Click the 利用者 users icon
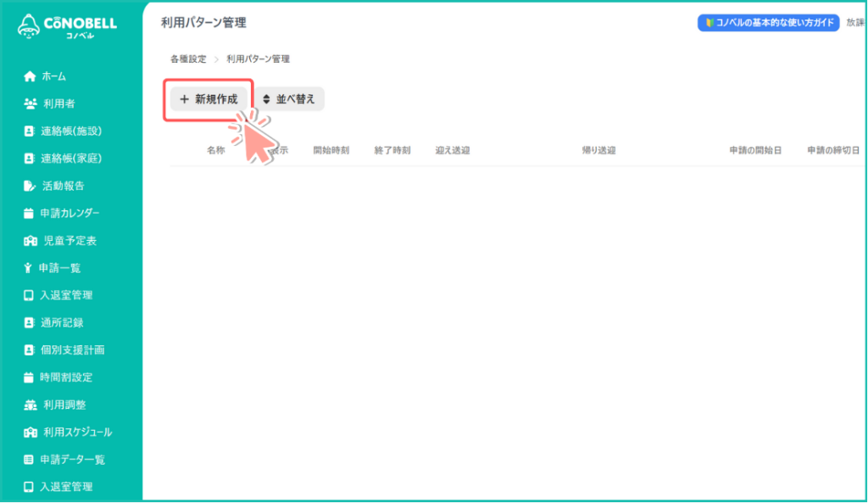This screenshot has width=868, height=503. 30,103
